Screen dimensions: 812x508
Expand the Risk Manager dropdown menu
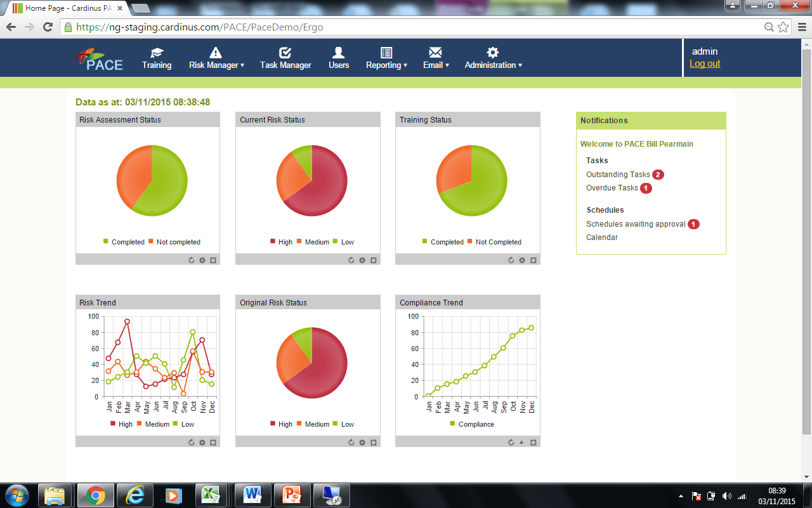(216, 65)
